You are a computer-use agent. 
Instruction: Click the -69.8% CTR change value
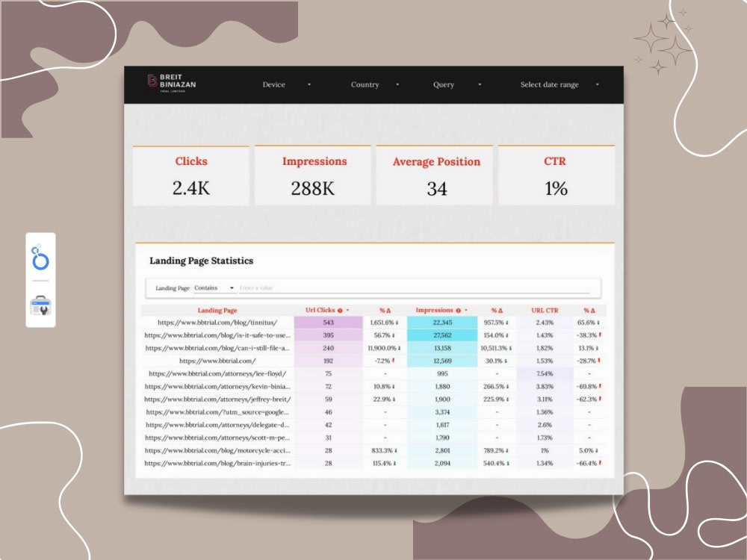click(x=586, y=387)
